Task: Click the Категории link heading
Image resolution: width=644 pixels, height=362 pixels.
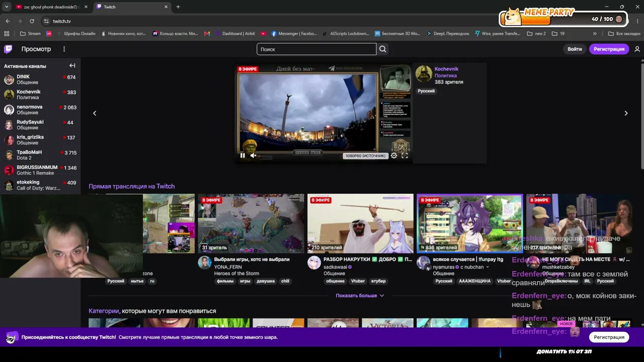Action: tap(104, 311)
